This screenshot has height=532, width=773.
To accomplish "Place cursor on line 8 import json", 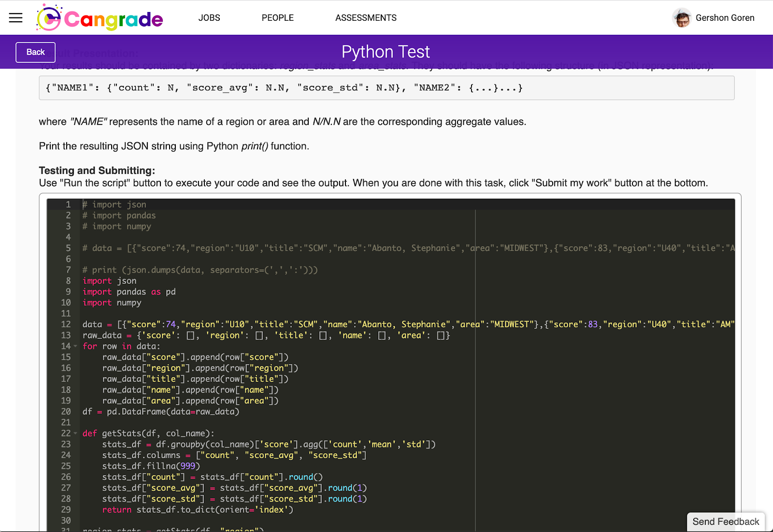I will click(x=109, y=281).
